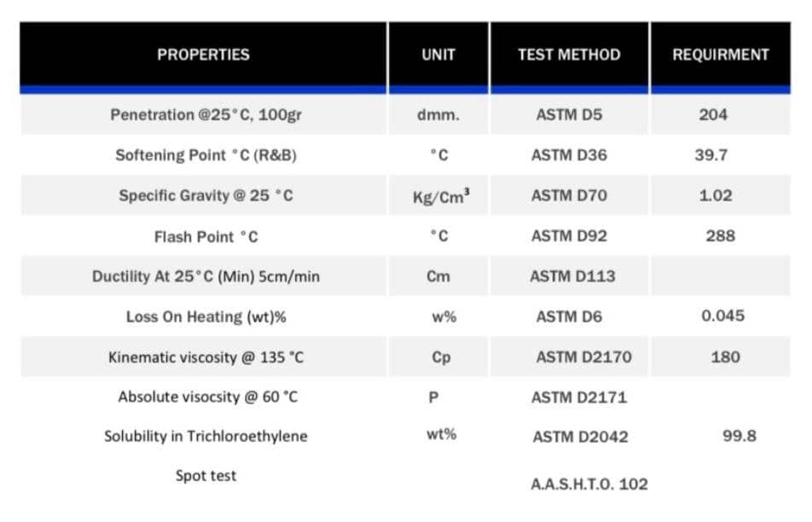Select the Kinematic viscosity @ 135 °C cell
Screen dimensions: 812x522
point(206,357)
